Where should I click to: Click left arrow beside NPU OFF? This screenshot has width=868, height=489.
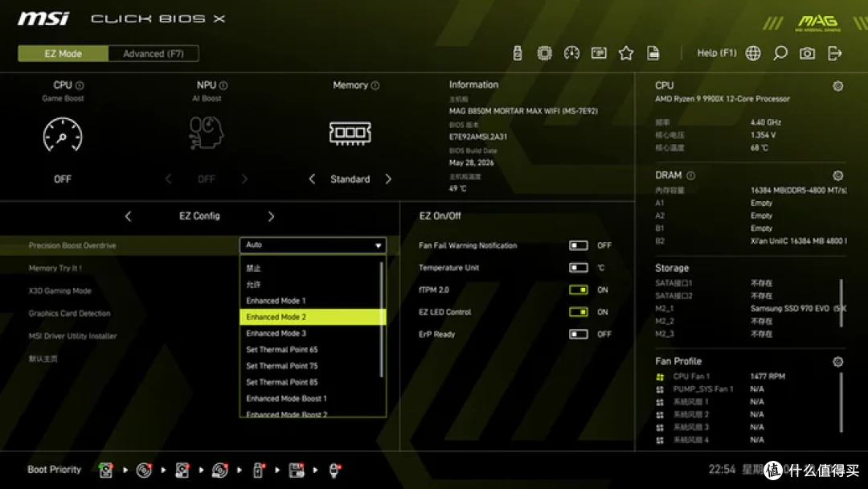pos(168,179)
